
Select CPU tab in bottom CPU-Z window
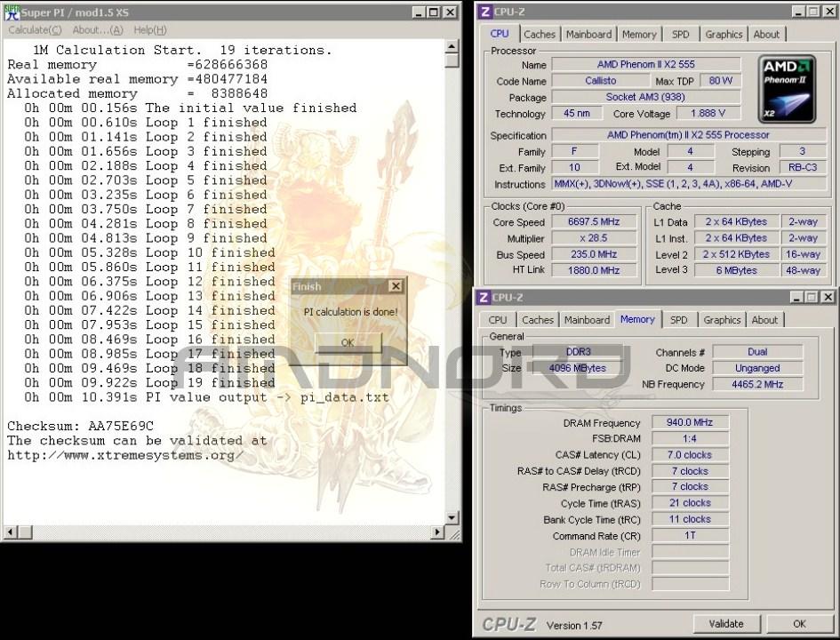point(497,320)
